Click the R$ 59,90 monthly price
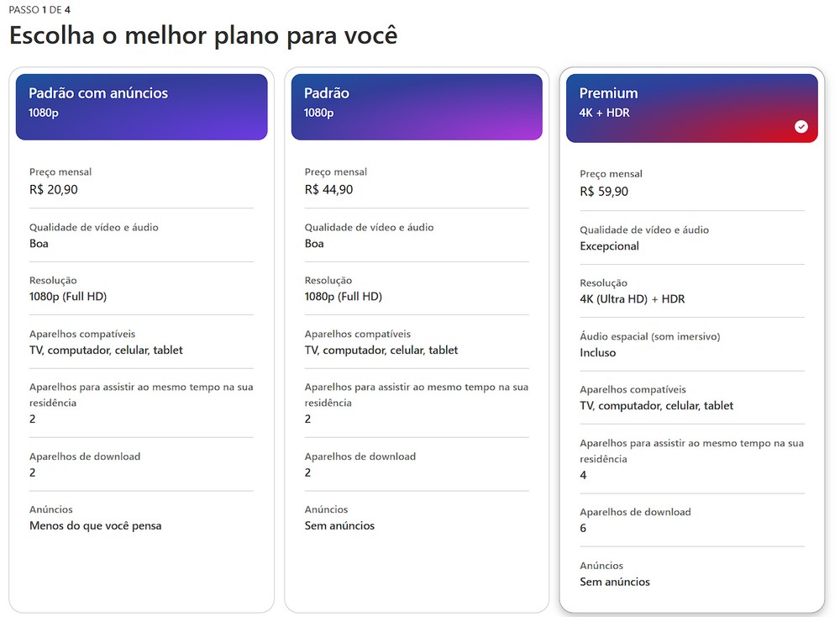The image size is (840, 617). coord(604,192)
